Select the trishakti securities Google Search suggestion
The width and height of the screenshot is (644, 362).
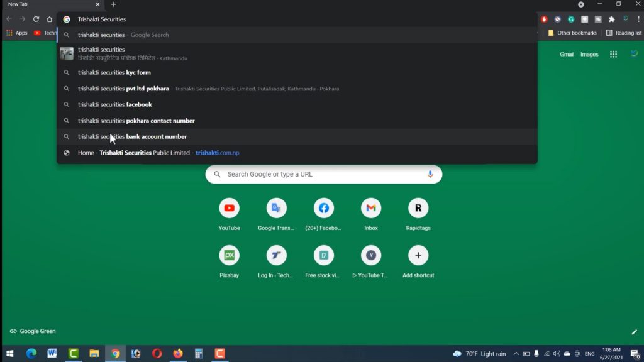pyautogui.click(x=297, y=35)
